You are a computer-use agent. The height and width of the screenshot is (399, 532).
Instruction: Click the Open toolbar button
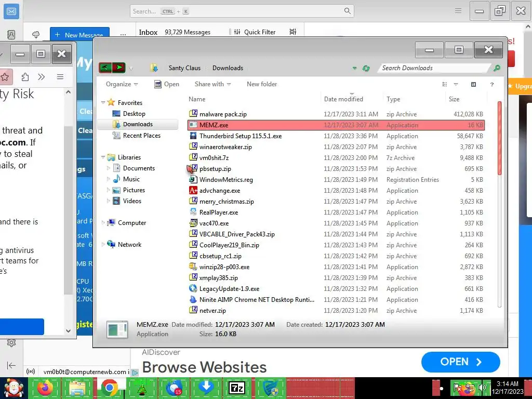click(x=167, y=84)
